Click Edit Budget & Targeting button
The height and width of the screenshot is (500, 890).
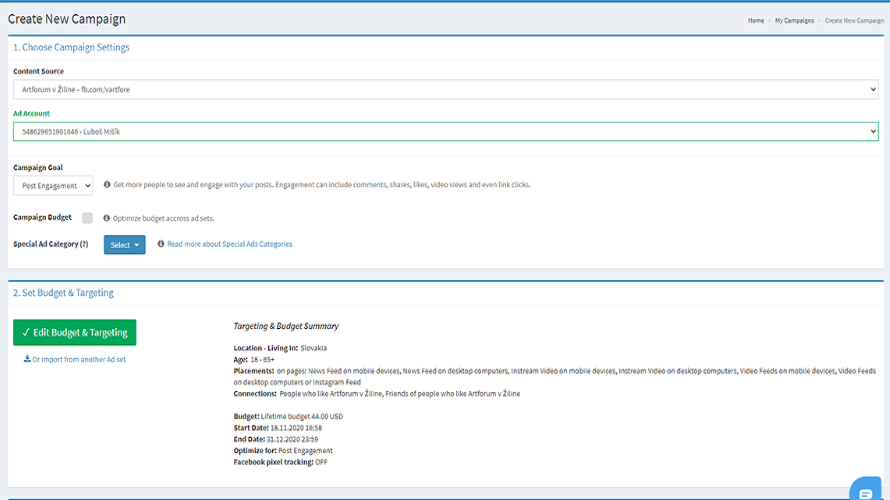point(74,332)
